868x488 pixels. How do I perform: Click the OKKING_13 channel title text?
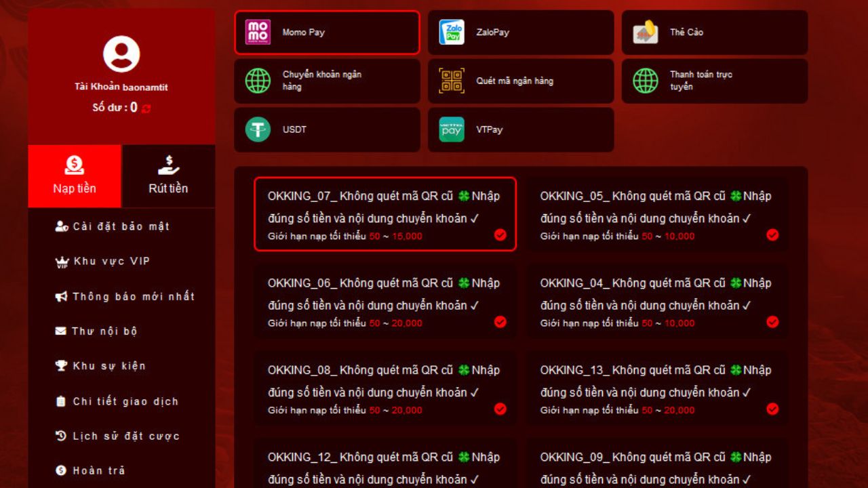[x=656, y=381]
